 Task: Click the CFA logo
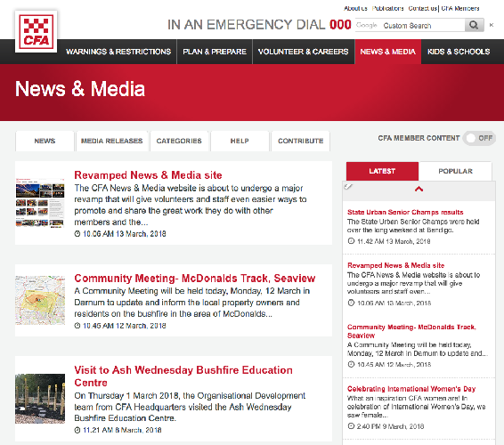pos(36,31)
